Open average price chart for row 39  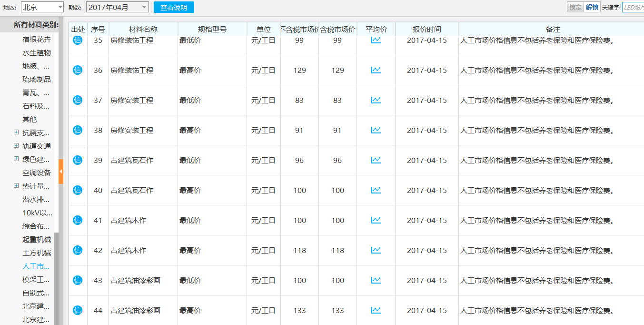(376, 160)
